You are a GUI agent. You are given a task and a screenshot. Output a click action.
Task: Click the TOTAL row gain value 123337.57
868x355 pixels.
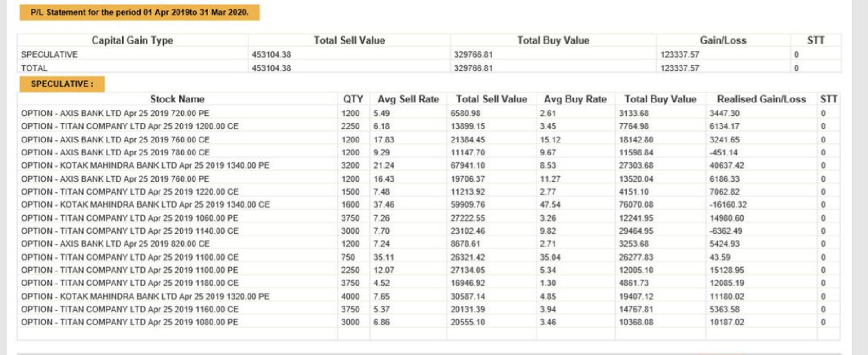click(x=679, y=68)
